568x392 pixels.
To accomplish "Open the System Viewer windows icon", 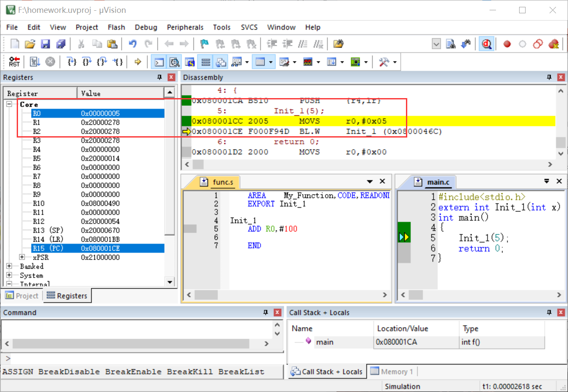I will click(355, 62).
